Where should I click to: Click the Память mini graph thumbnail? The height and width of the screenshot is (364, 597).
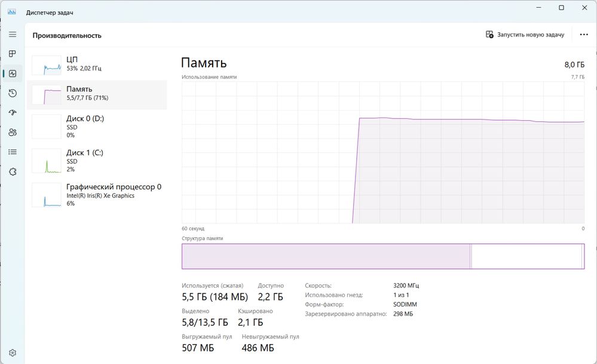[x=47, y=94]
